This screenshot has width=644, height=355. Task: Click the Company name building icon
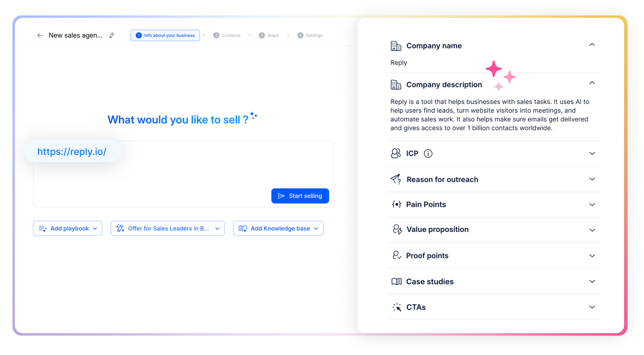(x=396, y=46)
